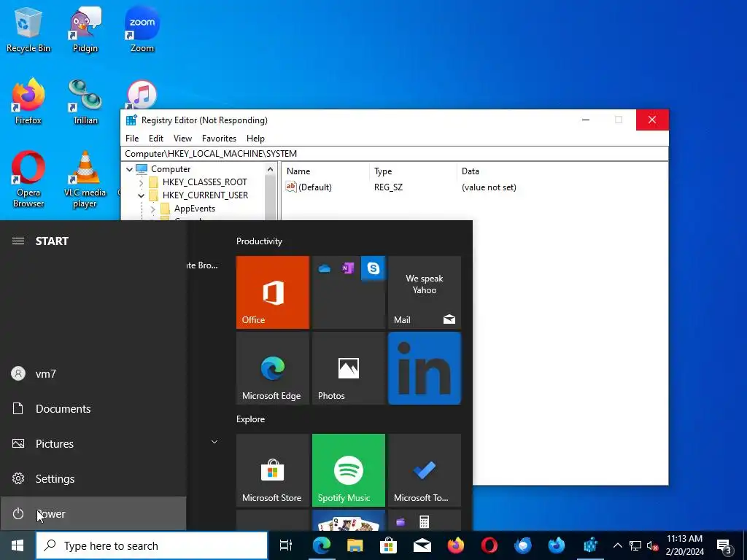The height and width of the screenshot is (560, 747).
Task: Open the LinkedIn tile
Action: pos(425,368)
